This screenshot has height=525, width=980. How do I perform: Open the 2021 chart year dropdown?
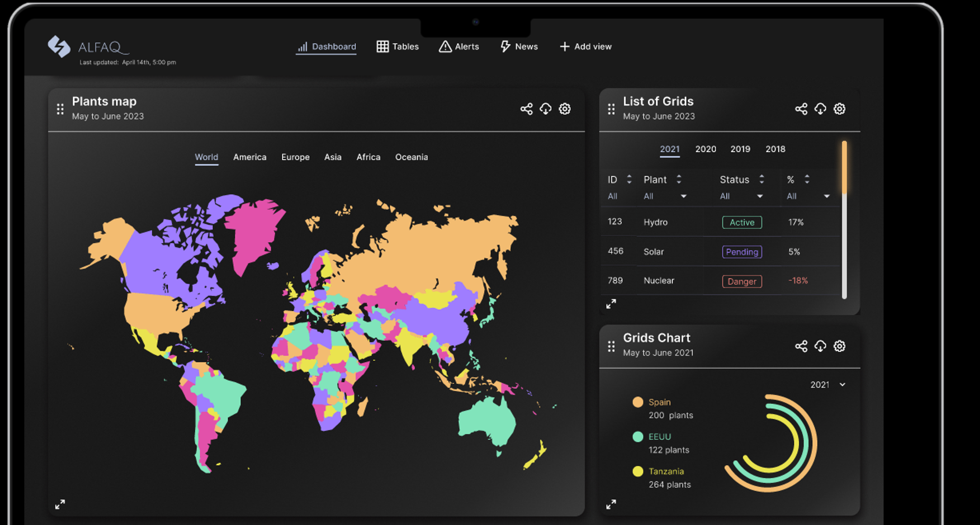[828, 385]
